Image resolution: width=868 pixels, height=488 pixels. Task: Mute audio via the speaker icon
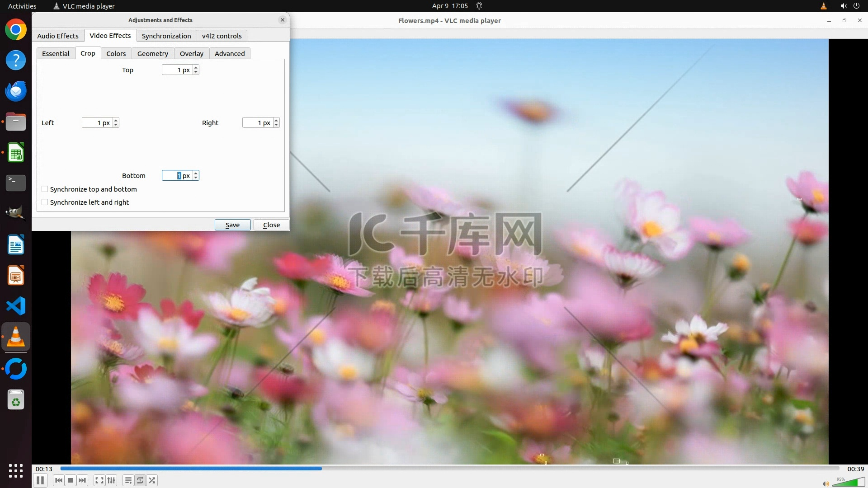[x=826, y=483]
